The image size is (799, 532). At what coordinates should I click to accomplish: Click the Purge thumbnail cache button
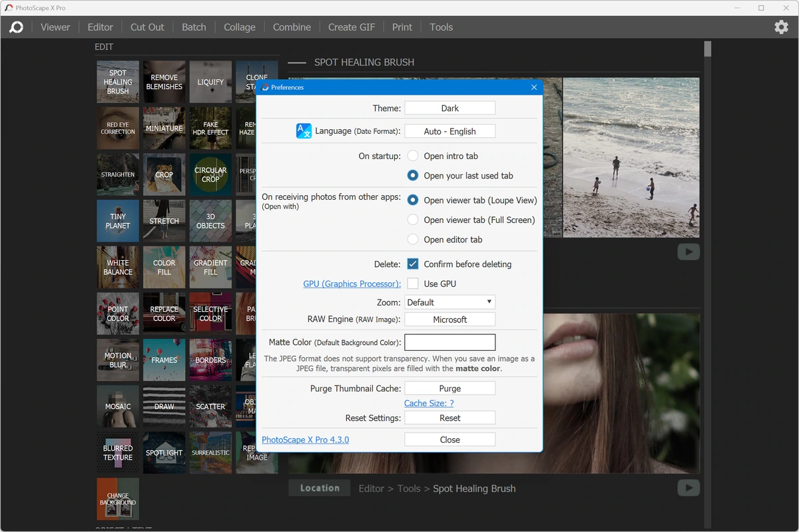tap(450, 388)
